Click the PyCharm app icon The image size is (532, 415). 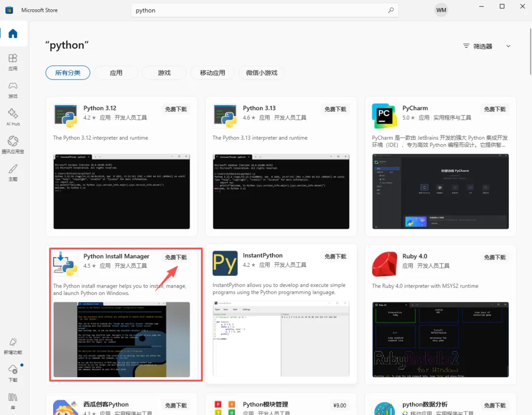(385, 116)
